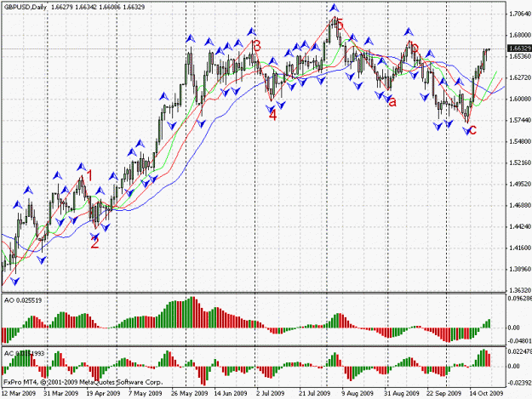Viewport: 532px width, 399px height.
Task: Click the 14 Jun 2009 date label
Action: (231, 393)
